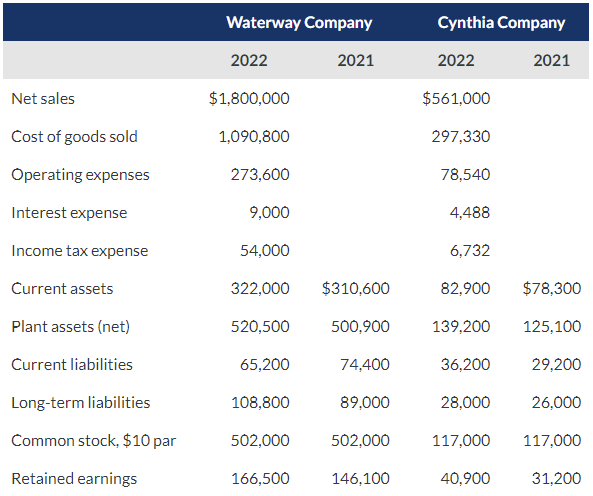Click the Current assets row label
Image resolution: width=593 pixels, height=496 pixels.
point(62,289)
